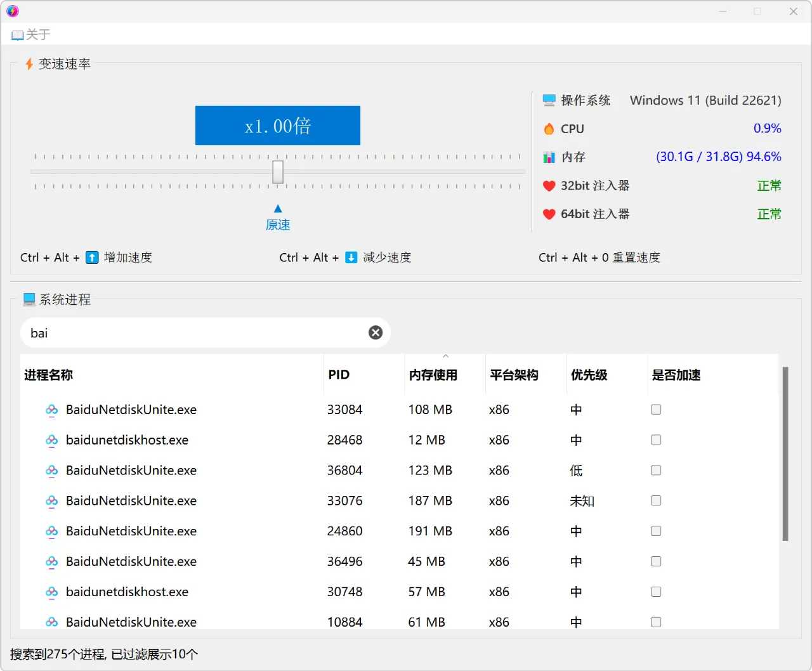The width and height of the screenshot is (812, 671).
Task: Sort by the 内存使用 column header
Action: [x=433, y=375]
